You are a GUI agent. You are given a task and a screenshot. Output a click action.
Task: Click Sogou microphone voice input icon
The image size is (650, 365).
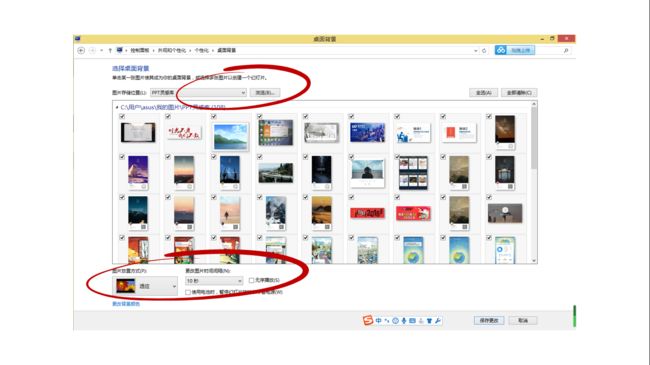tap(404, 321)
